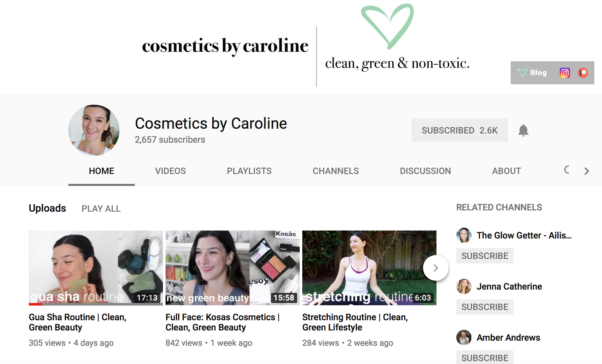Image resolution: width=602 pixels, height=364 pixels.
Task: Open The Glow Getter channel avatar
Action: [463, 235]
